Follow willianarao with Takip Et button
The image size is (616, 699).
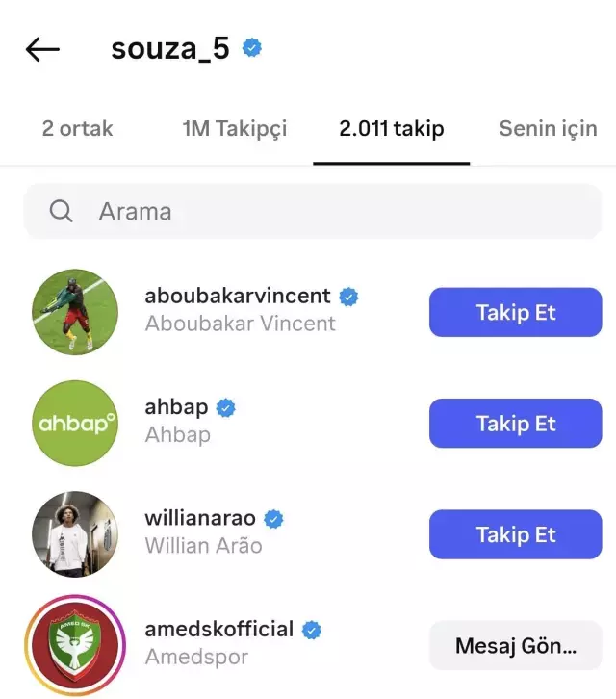point(516,534)
